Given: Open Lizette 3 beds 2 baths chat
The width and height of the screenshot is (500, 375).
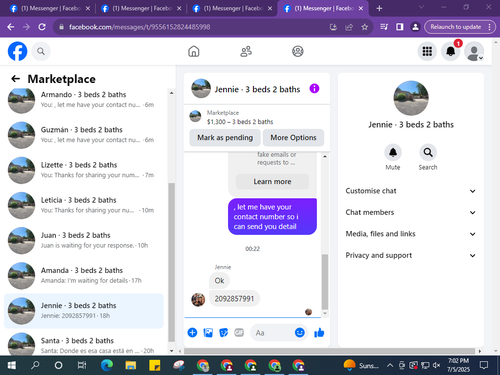Looking at the screenshot, I should click(x=84, y=170).
